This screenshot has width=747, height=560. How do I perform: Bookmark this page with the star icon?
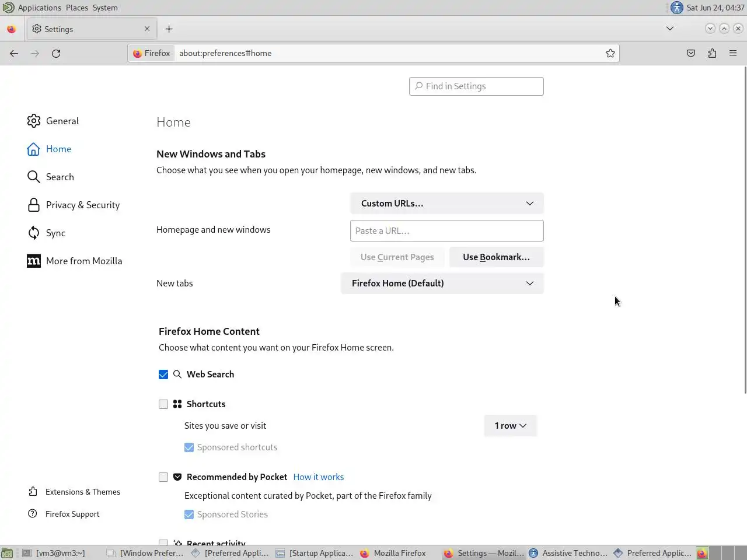tap(610, 53)
